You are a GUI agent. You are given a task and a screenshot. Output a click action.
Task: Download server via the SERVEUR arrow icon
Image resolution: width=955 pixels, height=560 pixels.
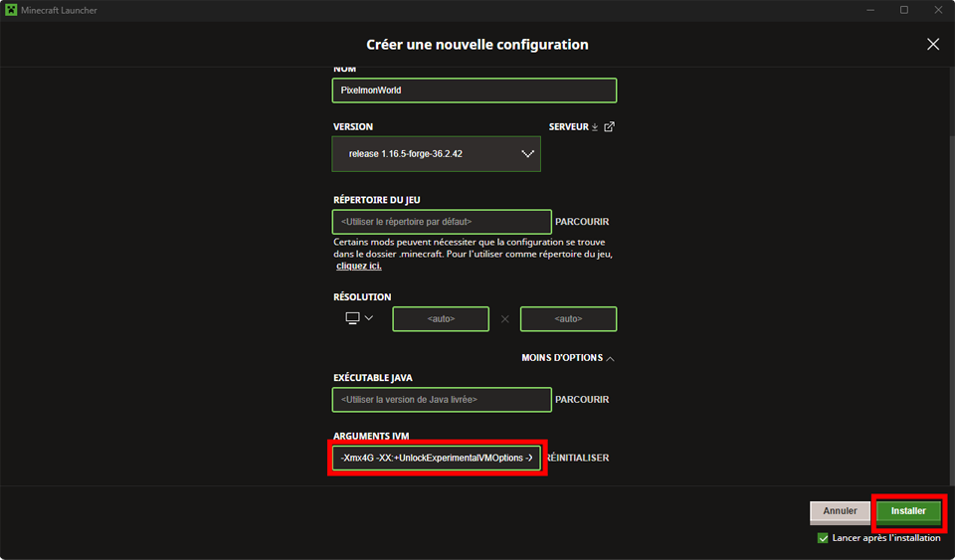tap(595, 126)
